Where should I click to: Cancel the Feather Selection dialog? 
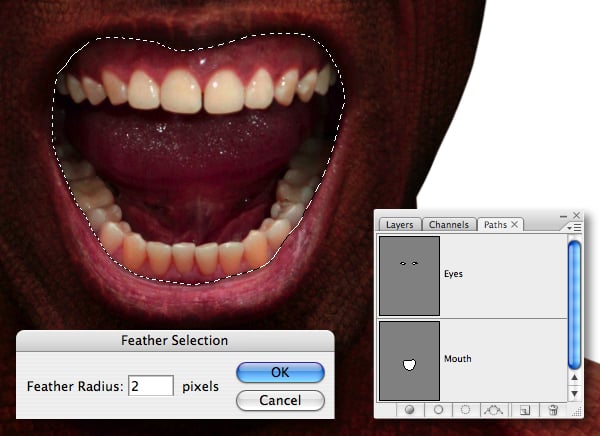click(x=280, y=400)
